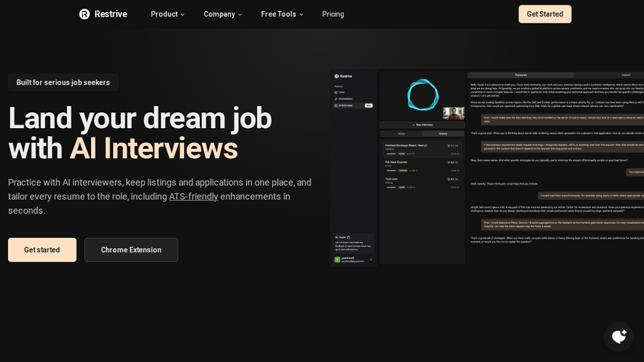Click the Restrive logo inside the preview sidebar
This screenshot has width=644, height=362.
[x=343, y=76]
